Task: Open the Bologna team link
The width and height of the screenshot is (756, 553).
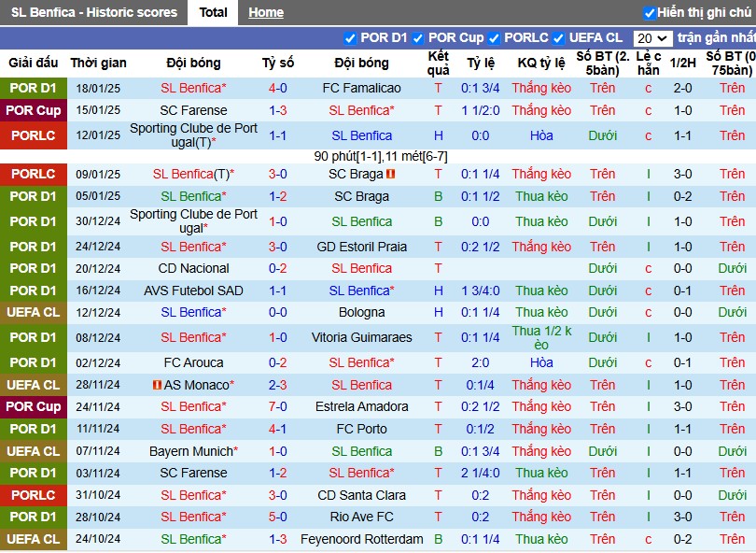Action: [361, 312]
